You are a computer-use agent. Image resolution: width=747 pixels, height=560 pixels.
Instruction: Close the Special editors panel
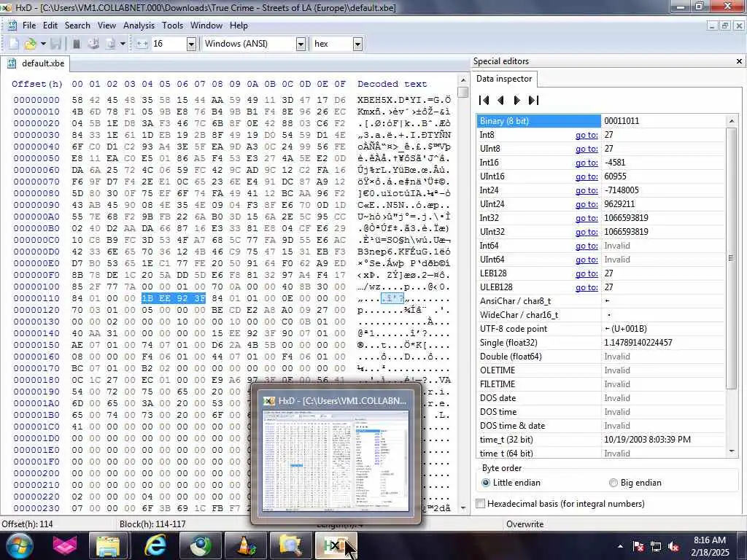740,61
